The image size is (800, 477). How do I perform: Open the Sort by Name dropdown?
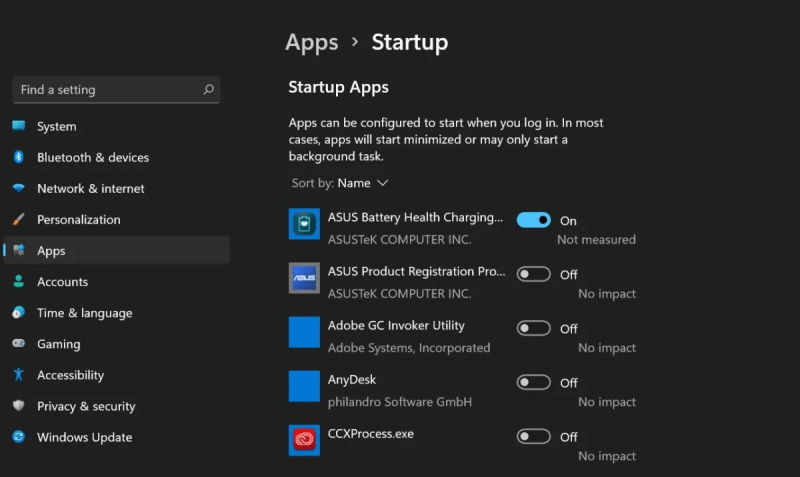pyautogui.click(x=340, y=183)
